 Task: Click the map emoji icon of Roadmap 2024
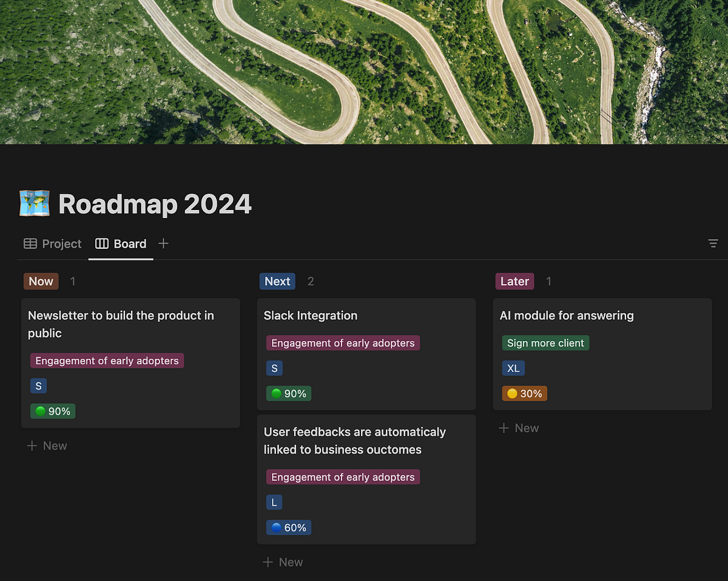coord(34,203)
